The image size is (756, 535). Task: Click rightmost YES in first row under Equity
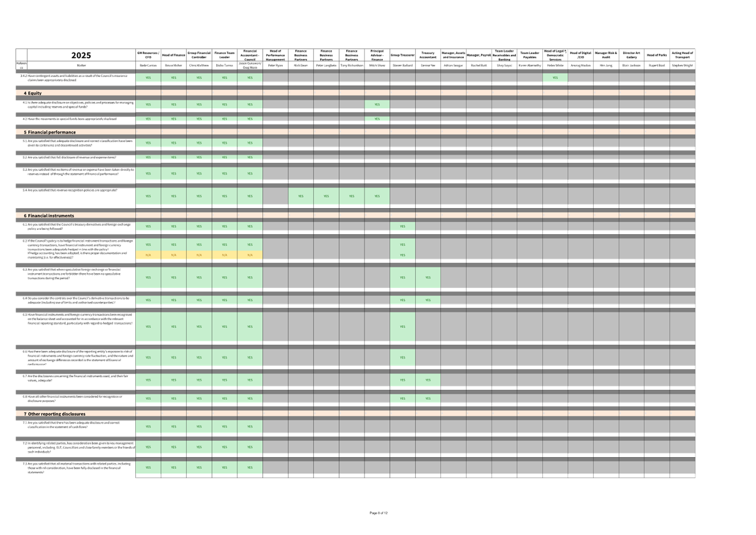click(377, 104)
